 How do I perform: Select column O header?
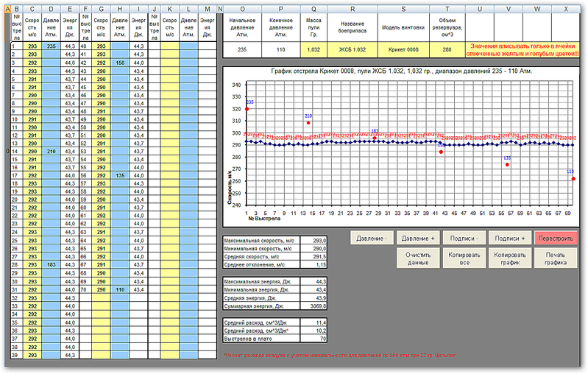(242, 9)
